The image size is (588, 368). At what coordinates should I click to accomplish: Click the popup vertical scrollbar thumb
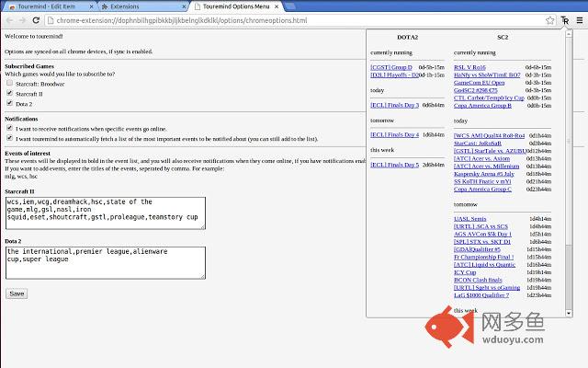pos(569,141)
